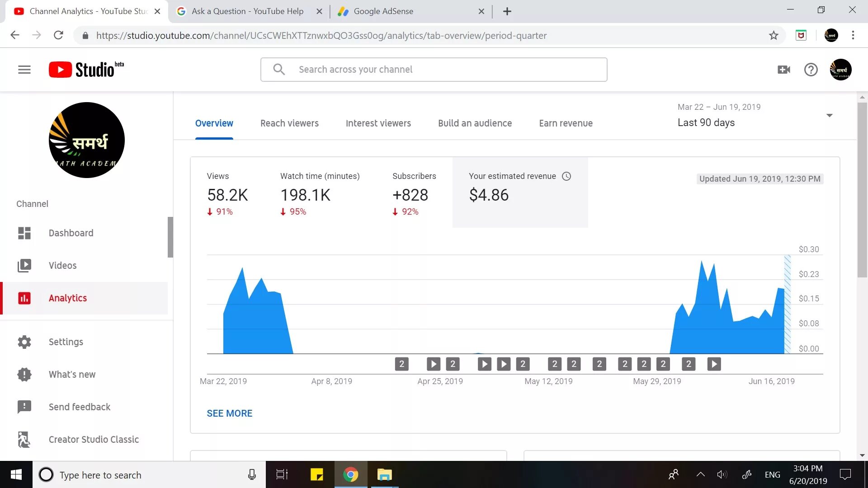This screenshot has width=868, height=488.
Task: Click the Settings gear icon in sidebar
Action: coord(24,342)
